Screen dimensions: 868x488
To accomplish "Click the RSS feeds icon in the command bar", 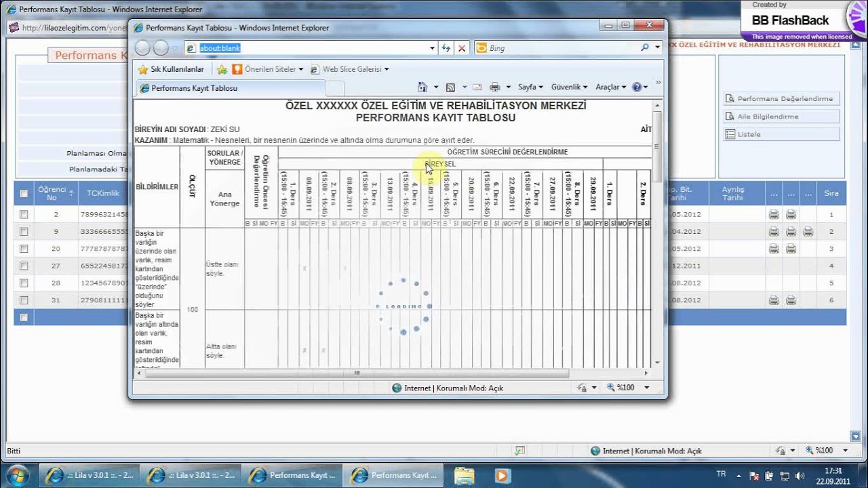I will click(x=450, y=87).
